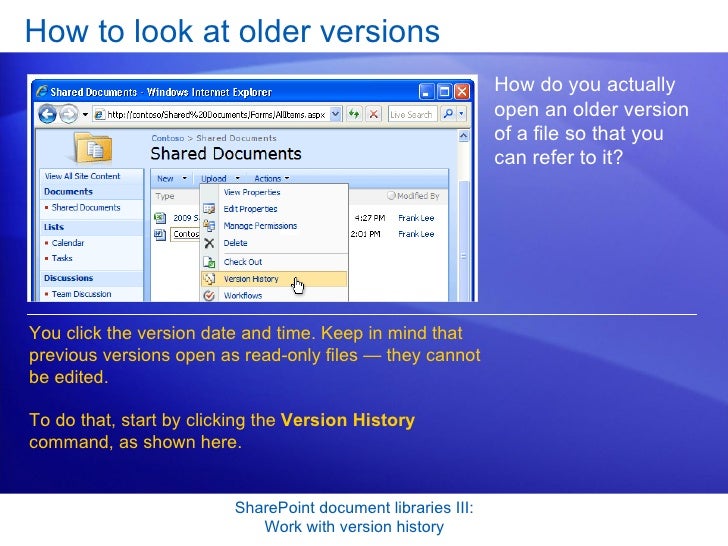The height and width of the screenshot is (546, 728).
Task: Click the magnifier search icon
Action: [x=448, y=114]
